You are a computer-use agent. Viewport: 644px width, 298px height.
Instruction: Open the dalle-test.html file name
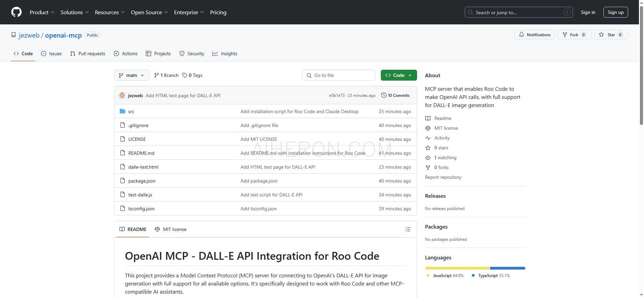pos(143,167)
